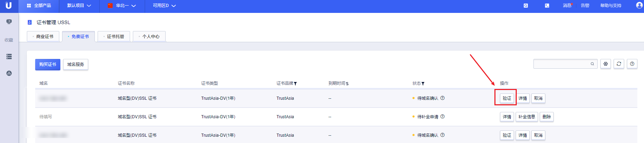Click the chat message sidebar icon
This screenshot has width=644, height=143.
coord(9,22)
